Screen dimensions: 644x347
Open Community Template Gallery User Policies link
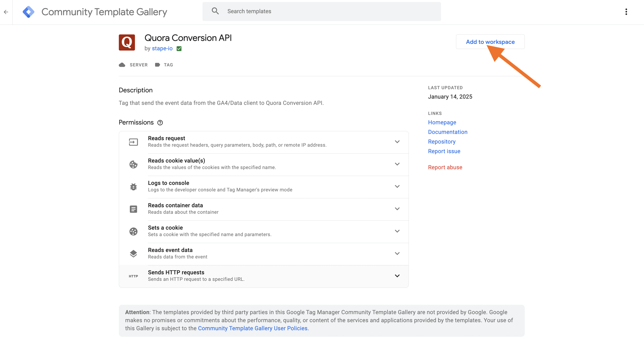pos(253,328)
